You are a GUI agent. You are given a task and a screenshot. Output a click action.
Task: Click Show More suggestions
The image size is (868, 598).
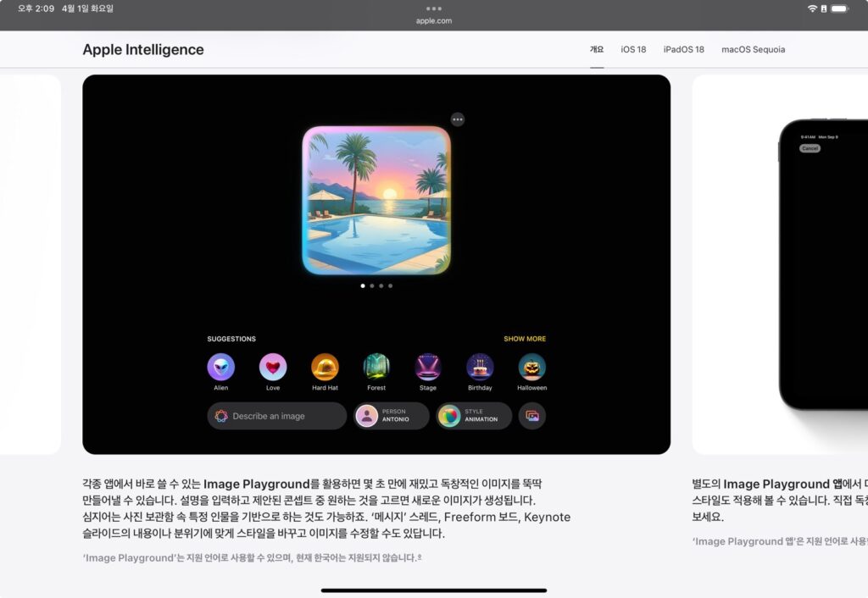pos(525,339)
